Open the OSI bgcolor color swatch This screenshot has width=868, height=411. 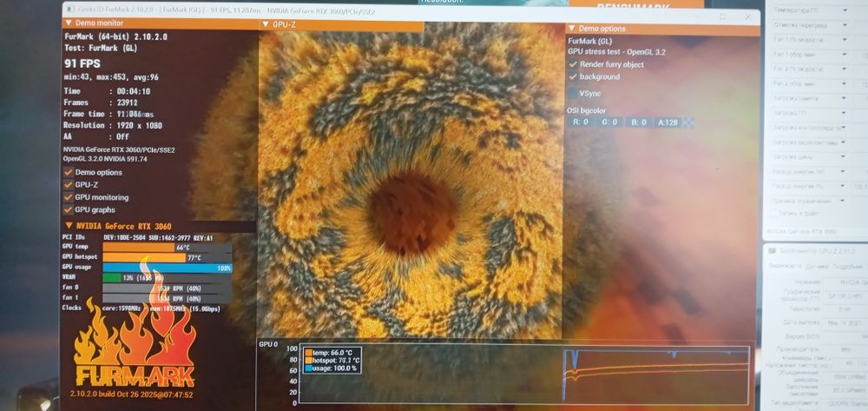[688, 123]
